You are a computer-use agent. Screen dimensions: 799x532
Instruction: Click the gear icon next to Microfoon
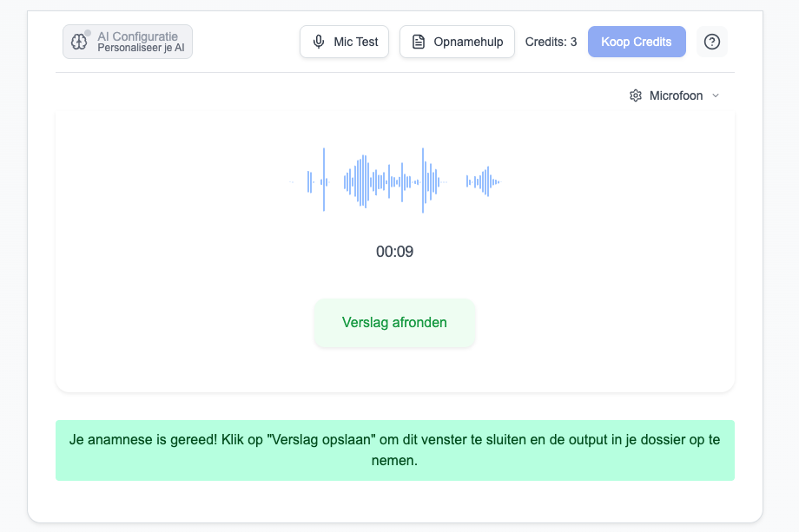[636, 95]
